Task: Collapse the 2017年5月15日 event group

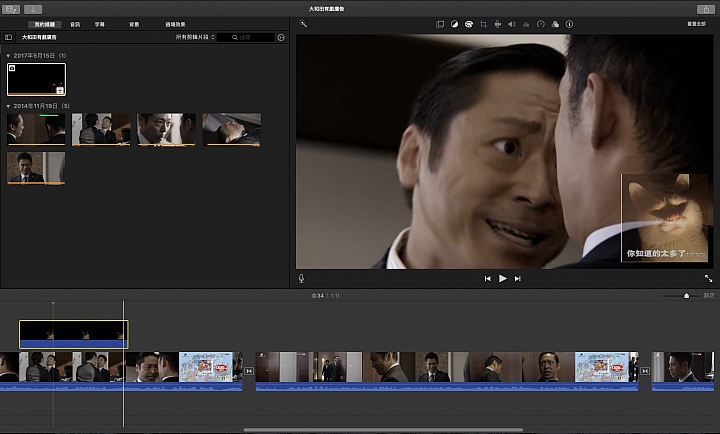Action: point(8,56)
